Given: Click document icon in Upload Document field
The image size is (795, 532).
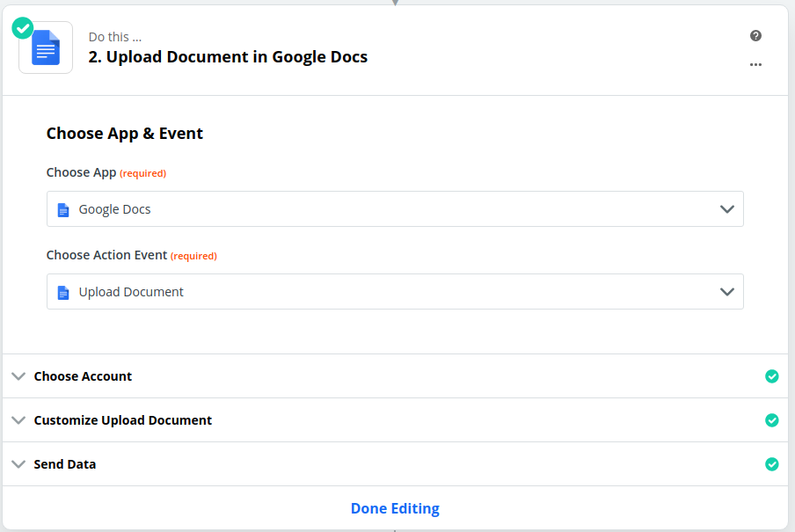Looking at the screenshot, I should (62, 292).
